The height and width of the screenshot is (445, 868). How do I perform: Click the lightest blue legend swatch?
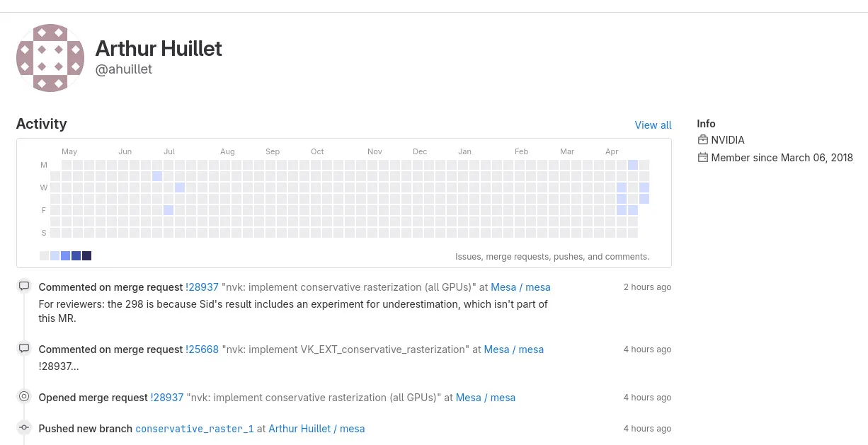[x=55, y=256]
